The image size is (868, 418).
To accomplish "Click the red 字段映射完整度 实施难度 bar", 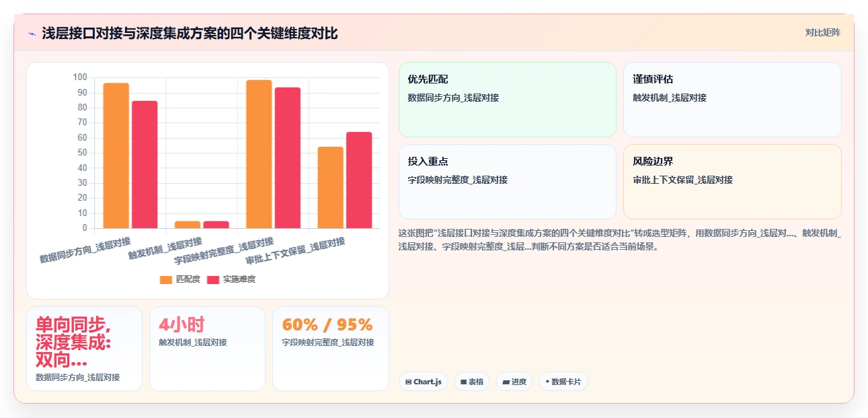I will click(x=288, y=158).
